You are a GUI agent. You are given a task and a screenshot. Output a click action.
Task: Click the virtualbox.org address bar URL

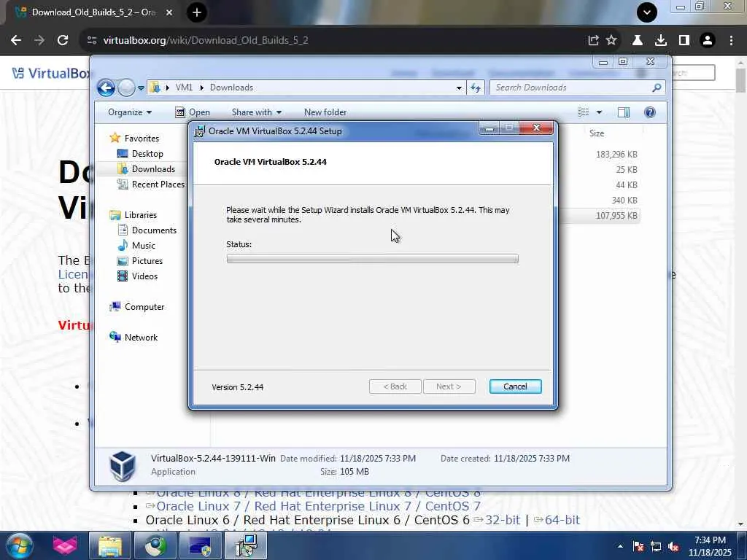click(x=206, y=41)
